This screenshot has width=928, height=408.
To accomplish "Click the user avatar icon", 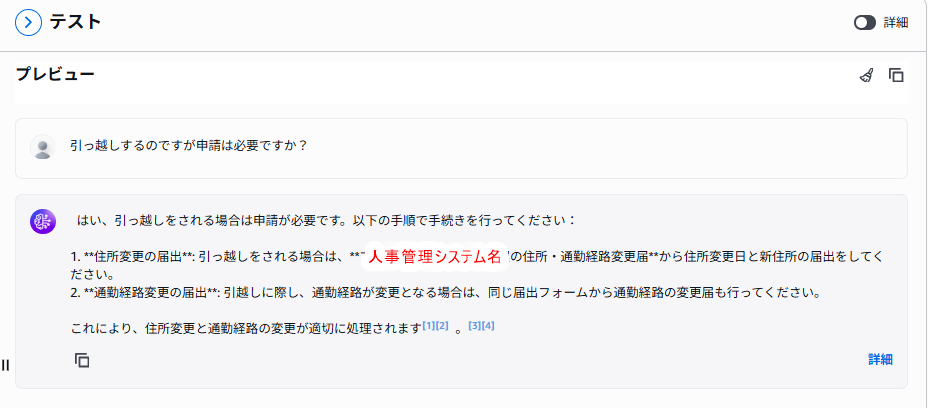I will [x=42, y=147].
